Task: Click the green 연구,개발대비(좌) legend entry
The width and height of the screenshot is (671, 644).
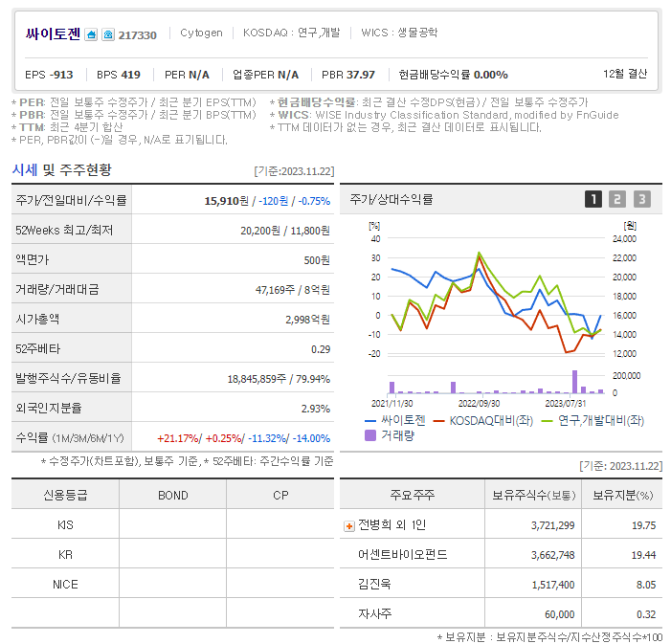Action: (593, 421)
